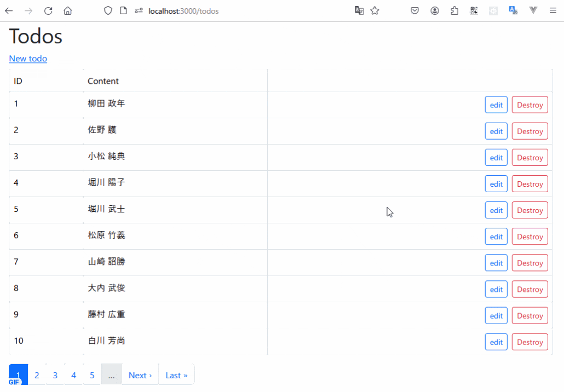Image resolution: width=564 pixels, height=392 pixels.
Task: Bookmark this page with the star icon
Action: point(375,10)
